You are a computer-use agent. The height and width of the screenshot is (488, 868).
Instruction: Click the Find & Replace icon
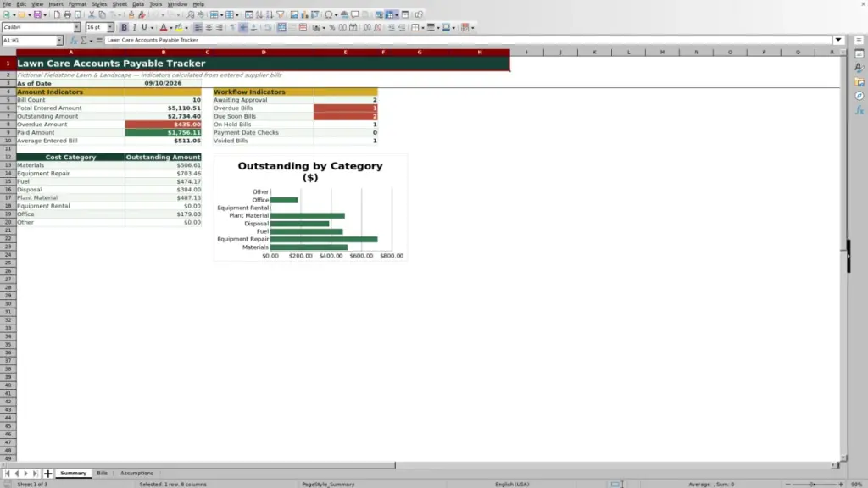click(191, 14)
